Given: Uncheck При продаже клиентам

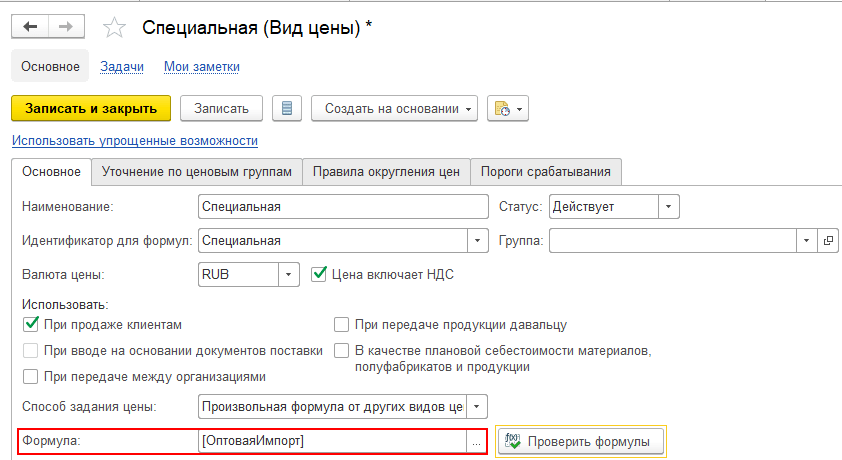Looking at the screenshot, I should (30, 324).
